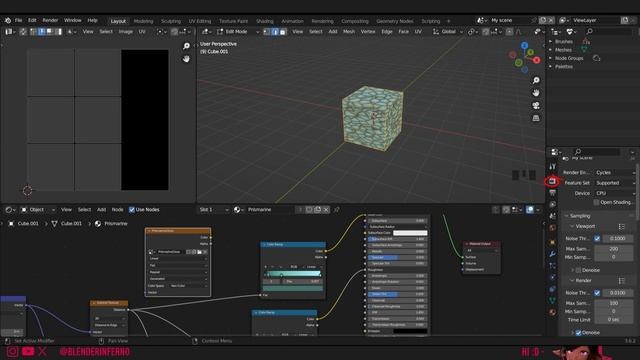Toggle proportional editing in the 3D viewport header

coord(509,31)
